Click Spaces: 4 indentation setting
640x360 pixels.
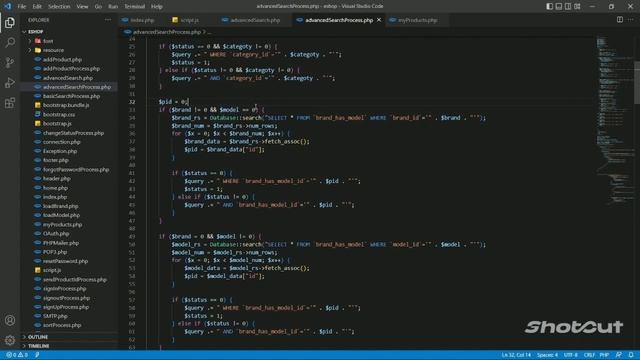(547, 355)
